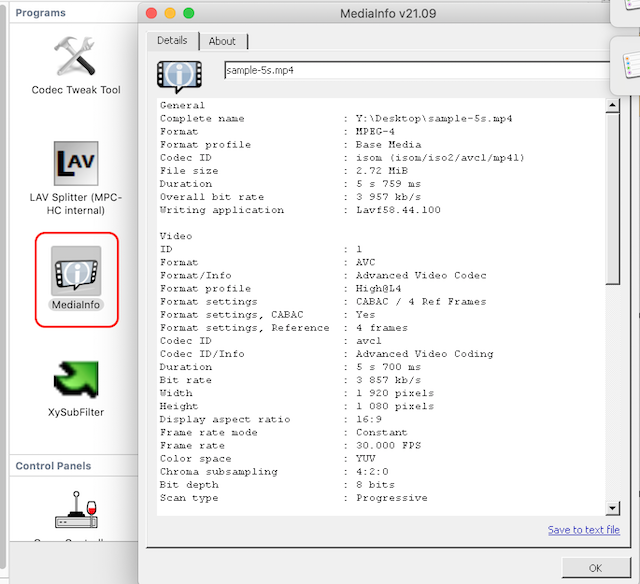Close the MediaInfo window with red button
640x584 pixels.
[151, 13]
